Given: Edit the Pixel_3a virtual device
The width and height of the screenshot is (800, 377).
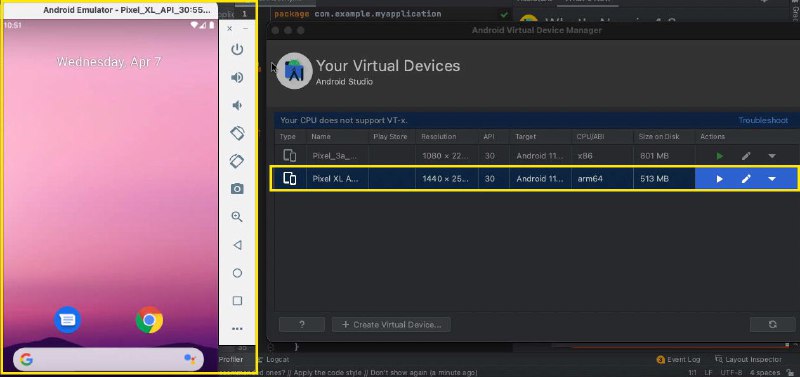Looking at the screenshot, I should pyautogui.click(x=746, y=156).
